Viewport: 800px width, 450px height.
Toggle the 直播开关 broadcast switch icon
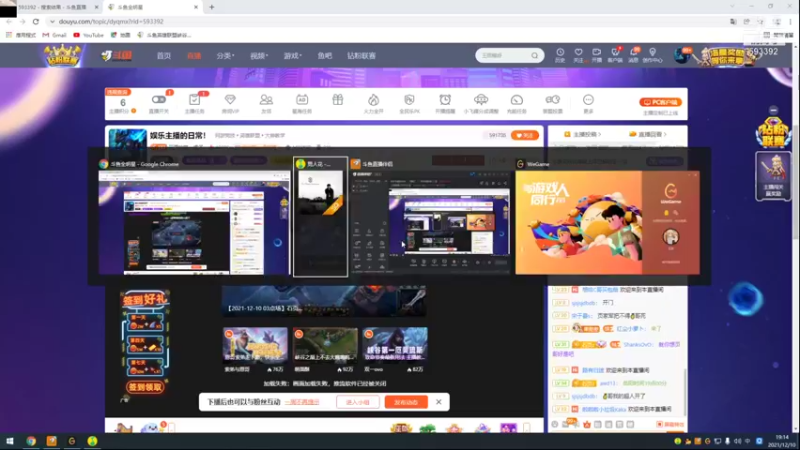tap(159, 100)
